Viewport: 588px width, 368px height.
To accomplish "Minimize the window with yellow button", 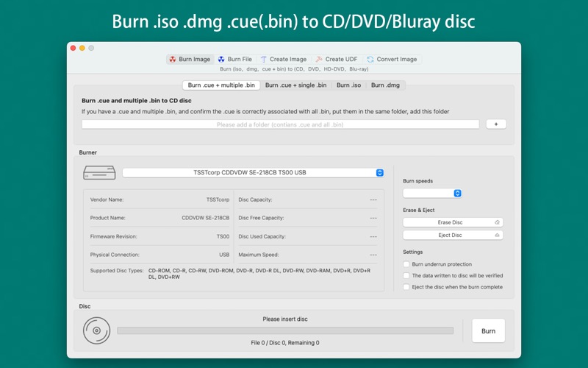I will (x=82, y=48).
